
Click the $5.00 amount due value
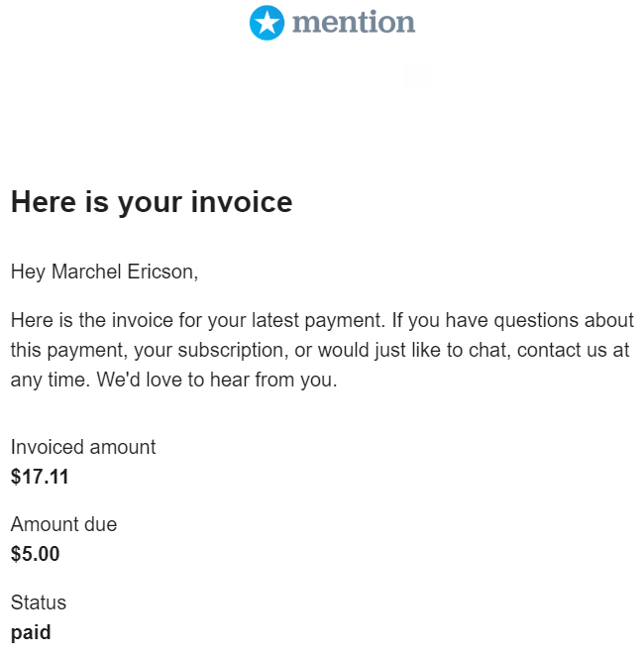pos(36,554)
